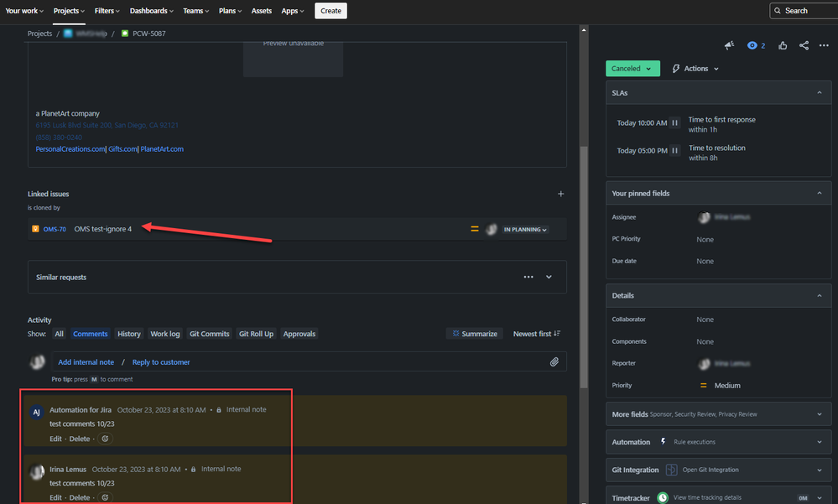The width and height of the screenshot is (838, 504).
Task: Open the Plans menu
Action: [x=230, y=11]
